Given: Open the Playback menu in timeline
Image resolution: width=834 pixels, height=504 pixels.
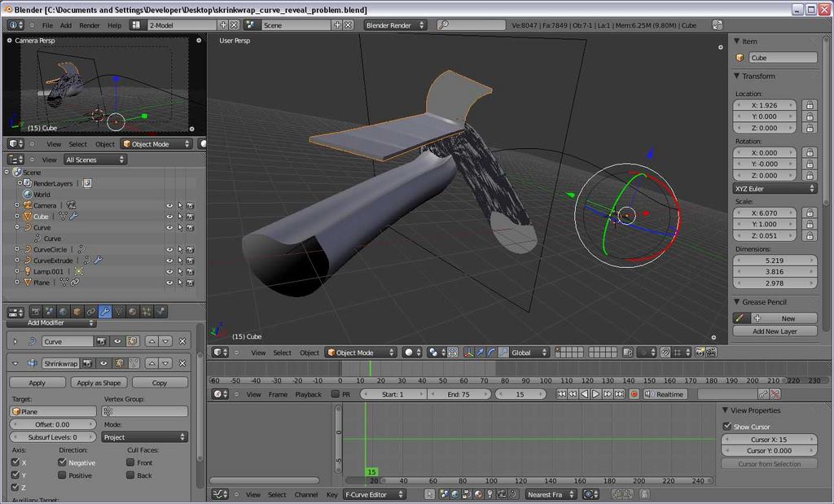Looking at the screenshot, I should [308, 394].
